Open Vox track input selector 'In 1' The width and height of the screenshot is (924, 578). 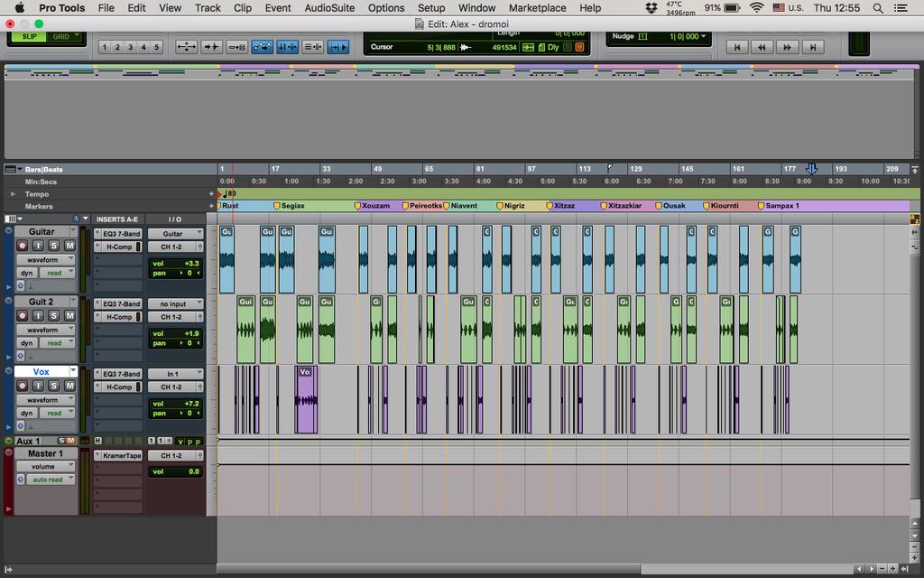pos(175,374)
